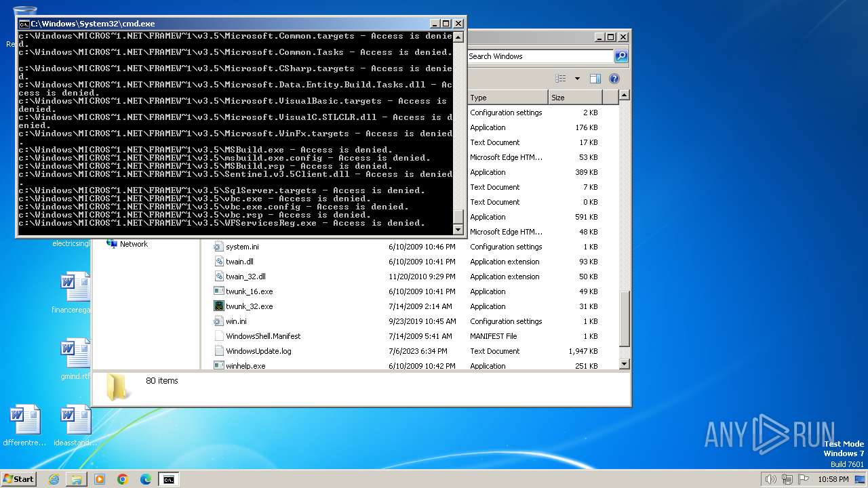
Task: Select twunk_16.exe file icon
Action: 219,291
